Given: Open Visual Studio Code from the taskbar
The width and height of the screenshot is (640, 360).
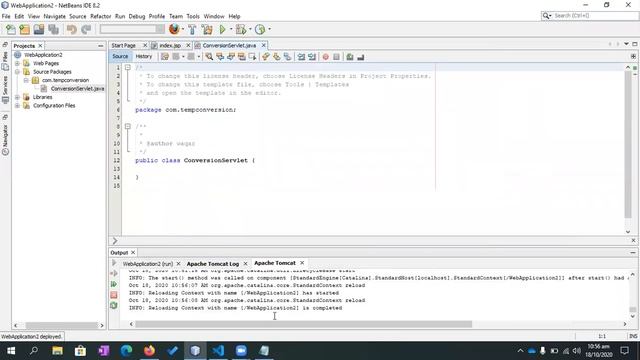Looking at the screenshot, I should [x=218, y=351].
